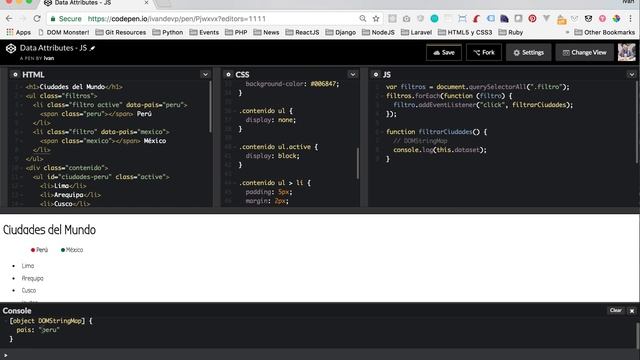Close the Data Attributes browser tab

click(147, 2)
